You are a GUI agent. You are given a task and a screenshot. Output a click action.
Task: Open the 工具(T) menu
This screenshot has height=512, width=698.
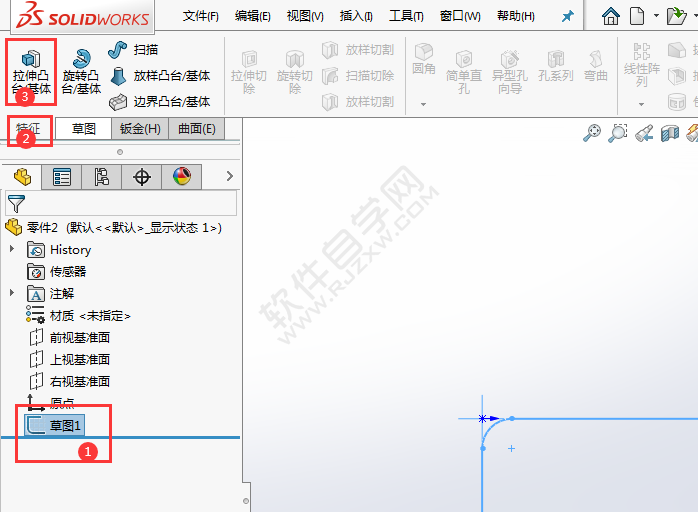(406, 16)
